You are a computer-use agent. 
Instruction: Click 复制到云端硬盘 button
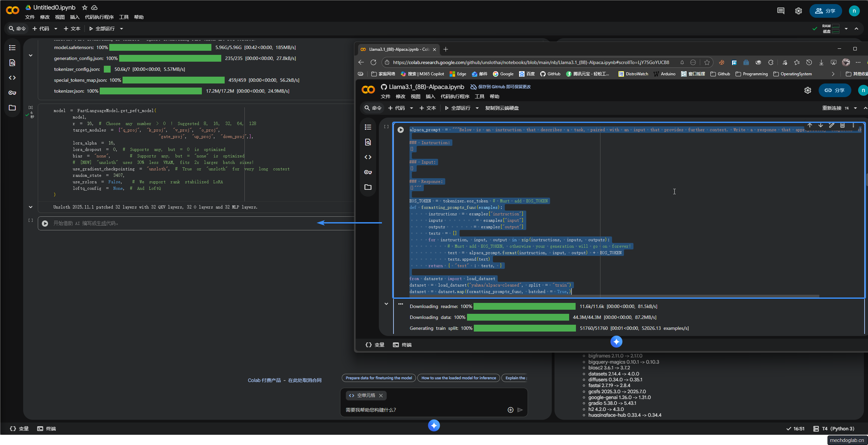tap(502, 108)
